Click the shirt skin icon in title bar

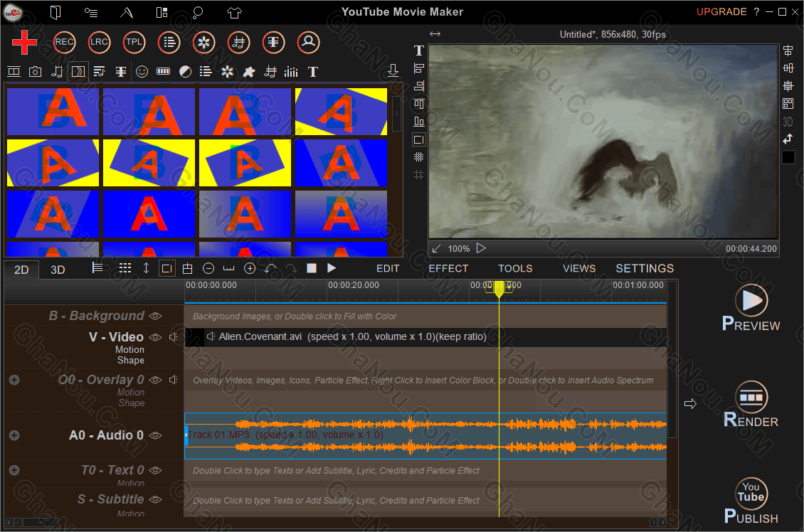tap(234, 12)
